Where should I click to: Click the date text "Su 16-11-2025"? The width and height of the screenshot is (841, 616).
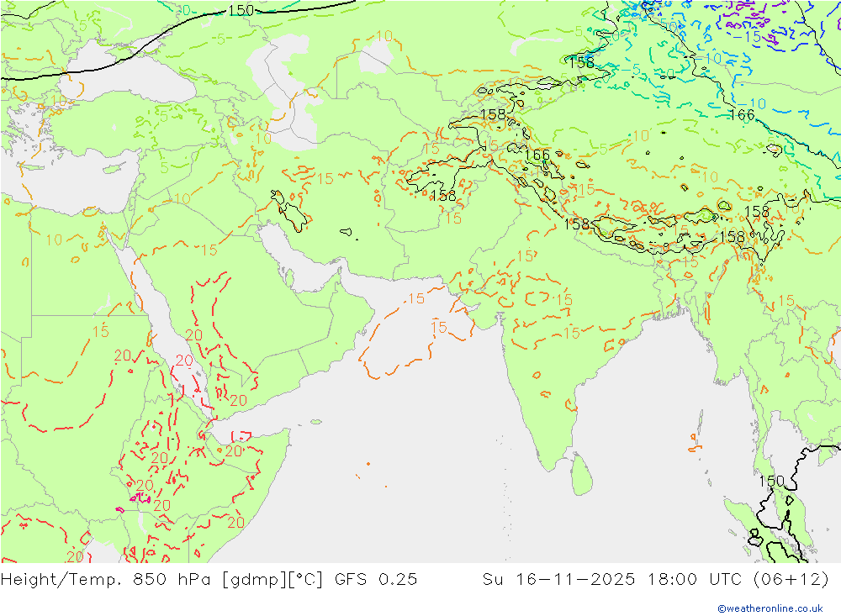[x=558, y=579]
